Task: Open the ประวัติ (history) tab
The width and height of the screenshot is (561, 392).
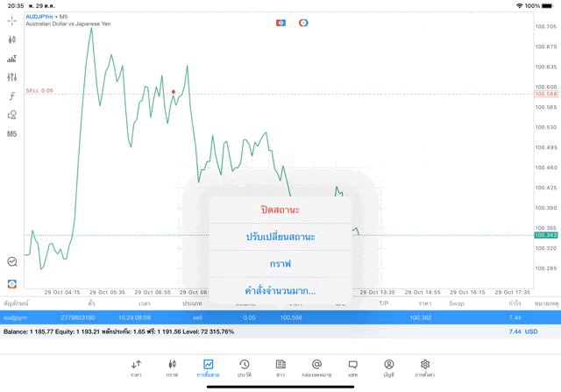Action: click(245, 367)
